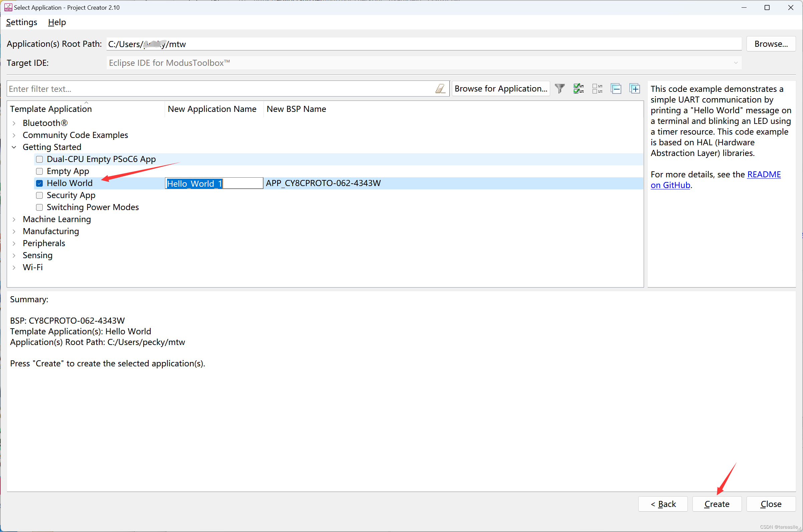Click the unselect all applications icon
Screen dimensions: 803x532
[597, 89]
